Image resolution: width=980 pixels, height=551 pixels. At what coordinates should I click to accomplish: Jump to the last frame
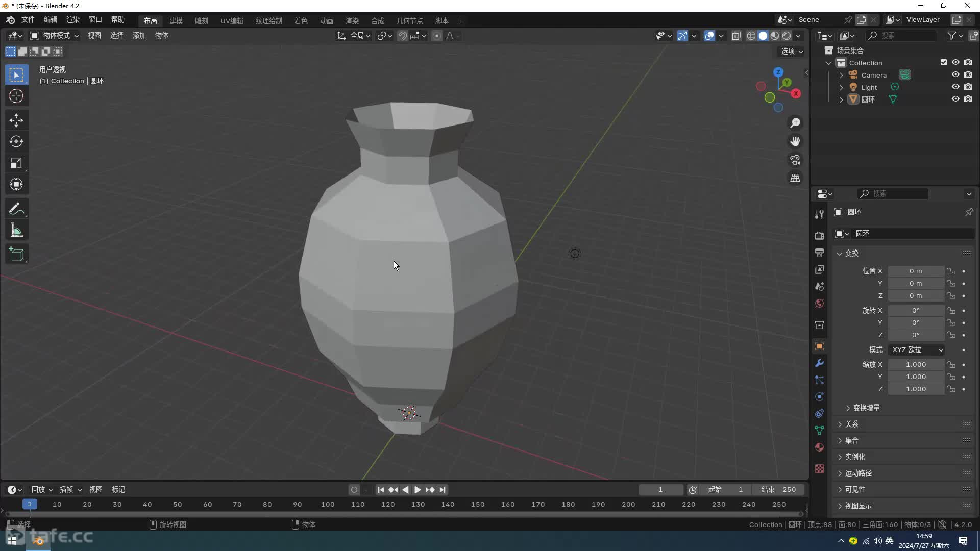coord(443,490)
